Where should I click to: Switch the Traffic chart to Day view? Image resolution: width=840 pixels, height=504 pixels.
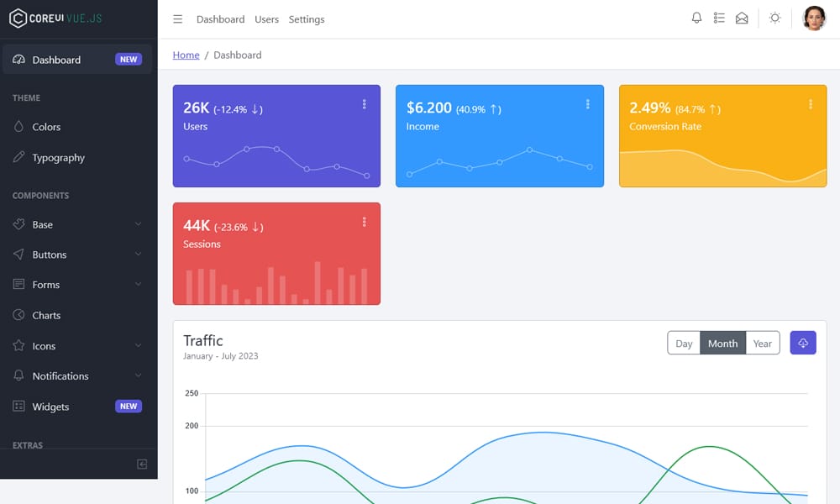pos(684,343)
